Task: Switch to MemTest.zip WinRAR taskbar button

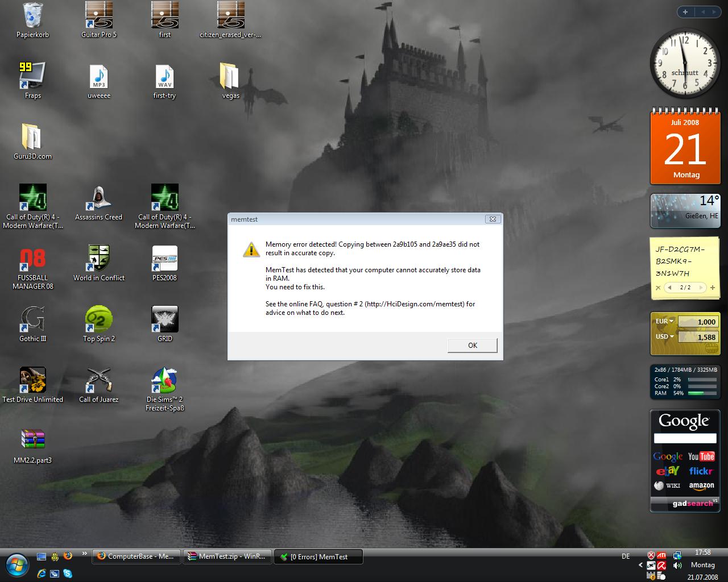Action: 227,556
